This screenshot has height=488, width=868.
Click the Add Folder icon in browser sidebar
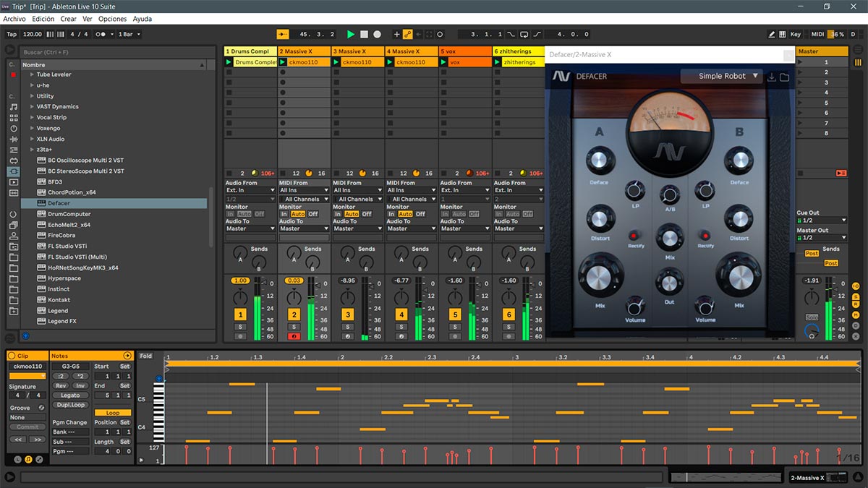tap(14, 310)
